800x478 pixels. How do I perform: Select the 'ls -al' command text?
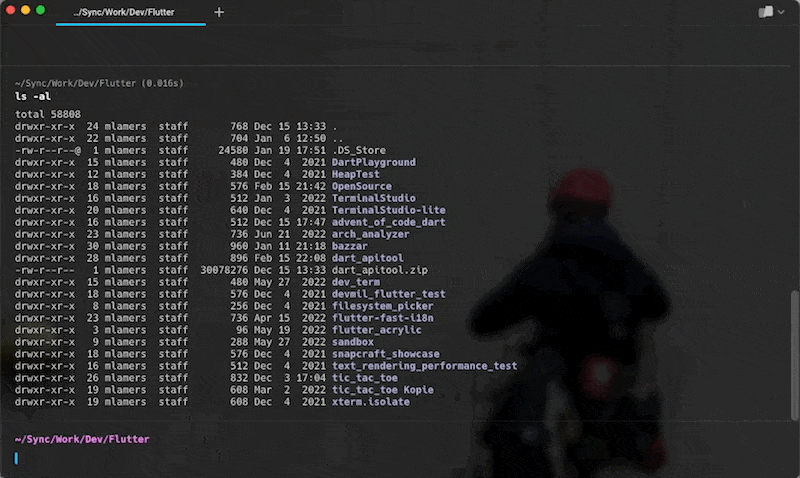[x=33, y=96]
